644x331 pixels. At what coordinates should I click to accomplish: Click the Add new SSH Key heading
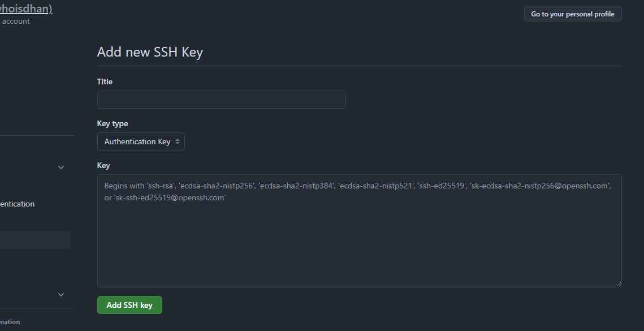[150, 52]
